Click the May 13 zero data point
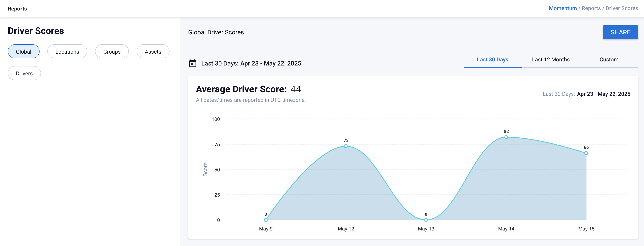This screenshot has width=644, height=246. pyautogui.click(x=426, y=220)
